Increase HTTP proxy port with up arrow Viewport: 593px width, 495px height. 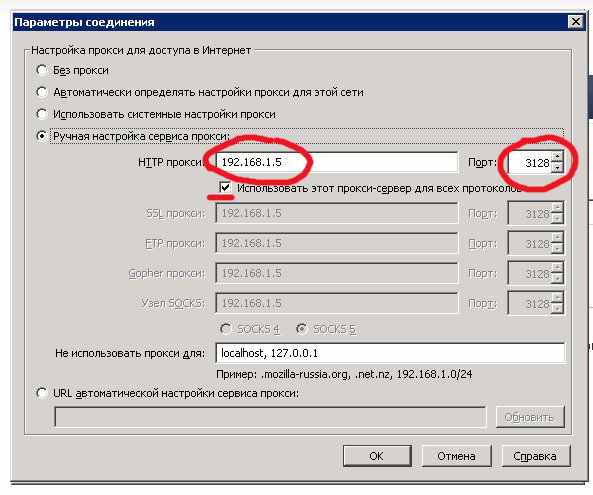(x=557, y=157)
